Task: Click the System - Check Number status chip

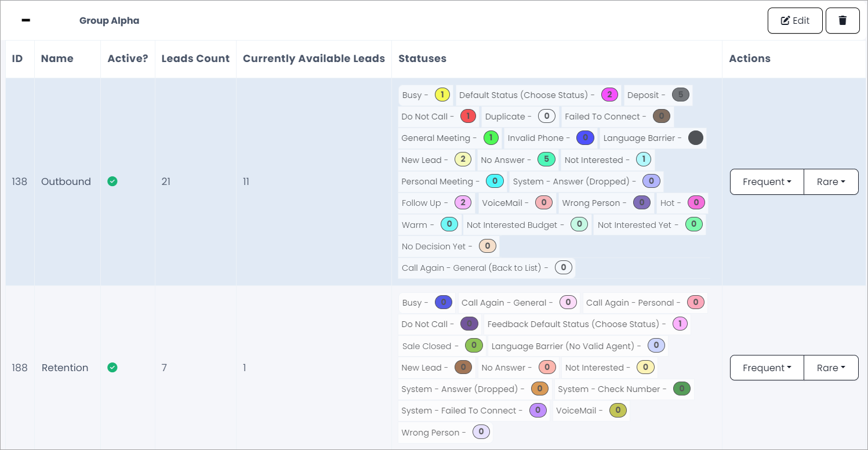Action: pyautogui.click(x=624, y=389)
